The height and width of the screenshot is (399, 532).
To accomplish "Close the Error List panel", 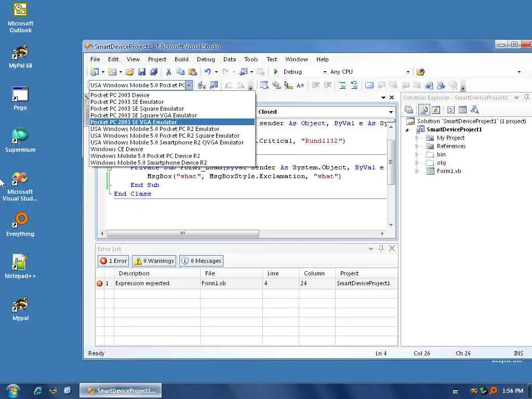I will pos(392,248).
